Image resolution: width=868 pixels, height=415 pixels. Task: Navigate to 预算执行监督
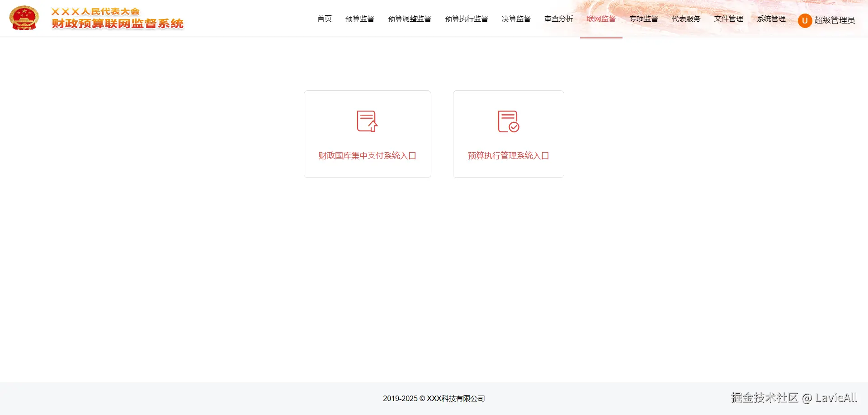click(467, 19)
